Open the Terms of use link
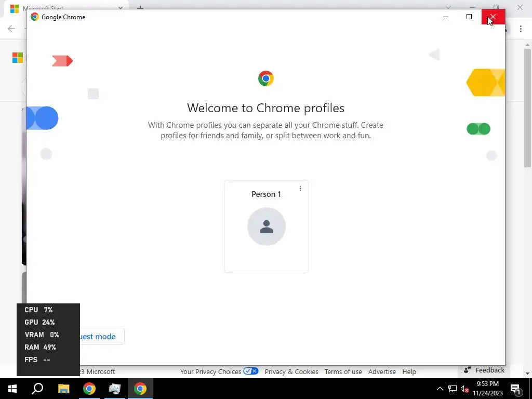This screenshot has height=399, width=532. (x=343, y=371)
